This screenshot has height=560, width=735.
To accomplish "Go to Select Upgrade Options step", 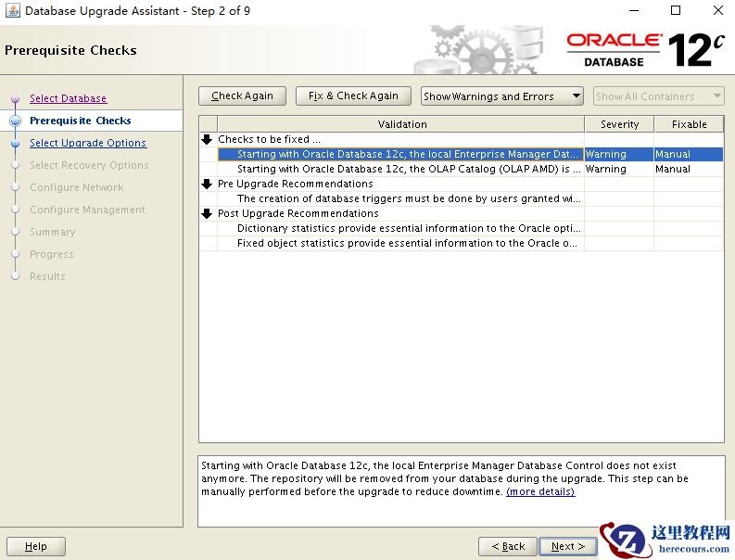I will (88, 143).
